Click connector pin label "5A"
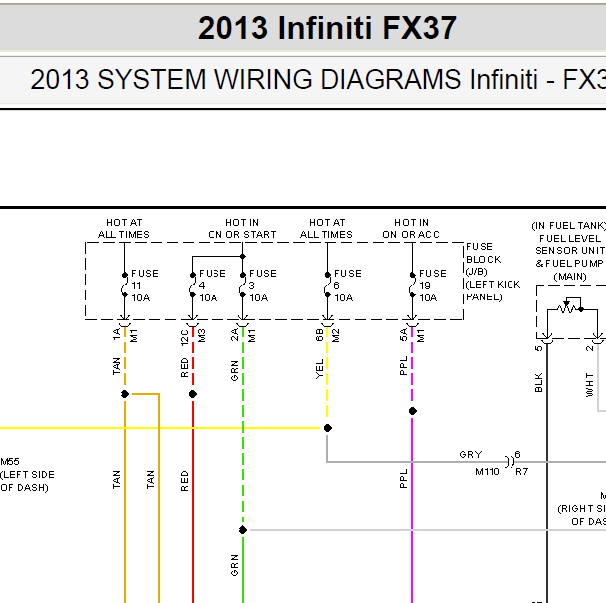The height and width of the screenshot is (603, 606). [403, 335]
